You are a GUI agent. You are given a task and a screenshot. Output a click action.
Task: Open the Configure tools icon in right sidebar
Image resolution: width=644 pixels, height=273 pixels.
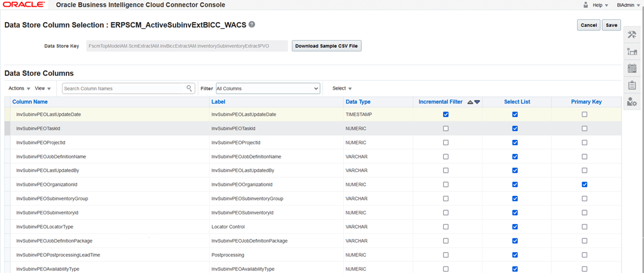point(632,35)
